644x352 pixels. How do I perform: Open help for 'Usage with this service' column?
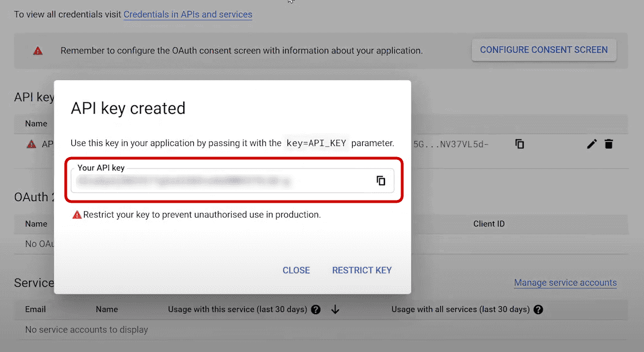pos(316,309)
